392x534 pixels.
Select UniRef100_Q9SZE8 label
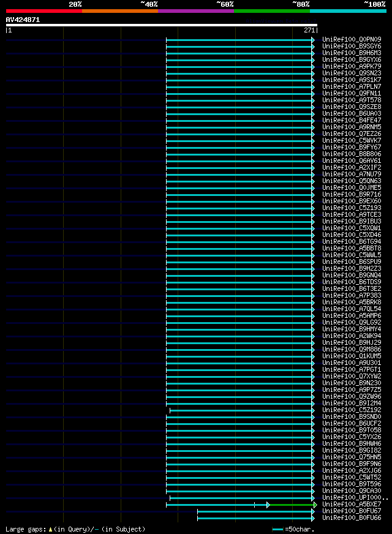coord(352,107)
